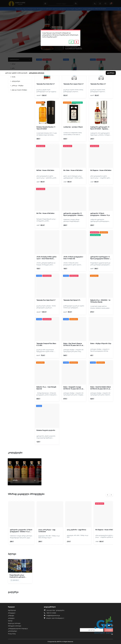This screenshot has height=644, width=121.
Task: Click the user account icon
Action: [x=100, y=3]
